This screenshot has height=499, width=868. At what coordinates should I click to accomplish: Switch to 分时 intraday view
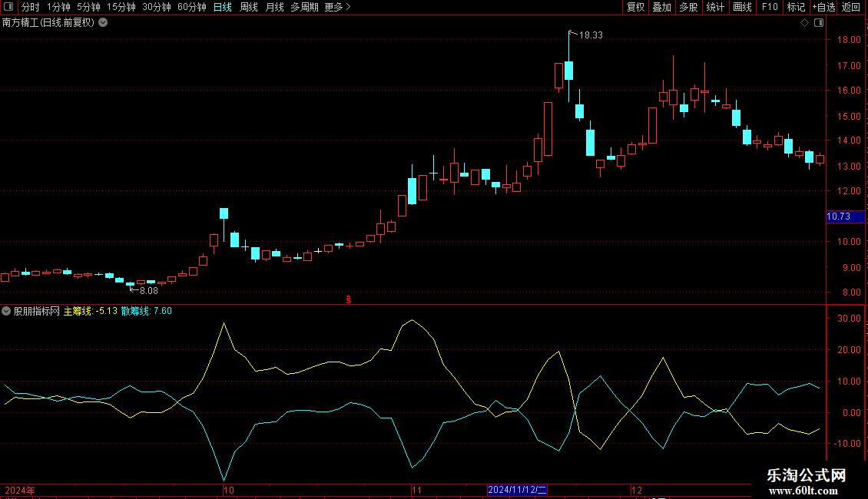31,7
